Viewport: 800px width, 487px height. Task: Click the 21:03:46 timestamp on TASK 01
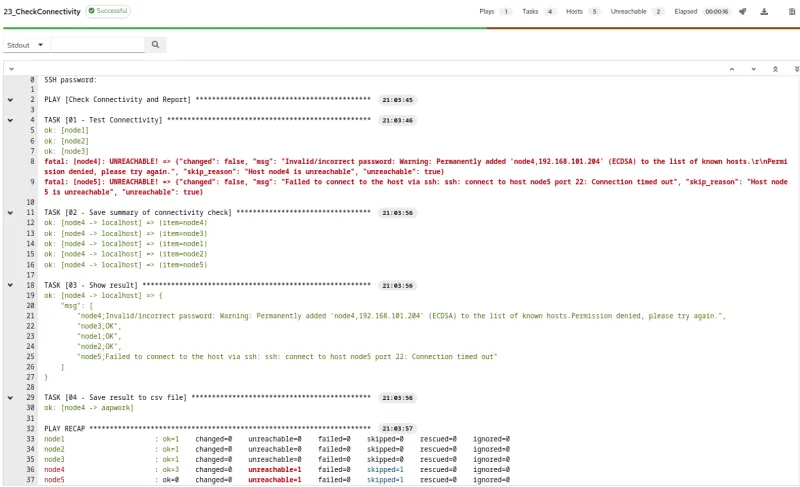point(397,120)
